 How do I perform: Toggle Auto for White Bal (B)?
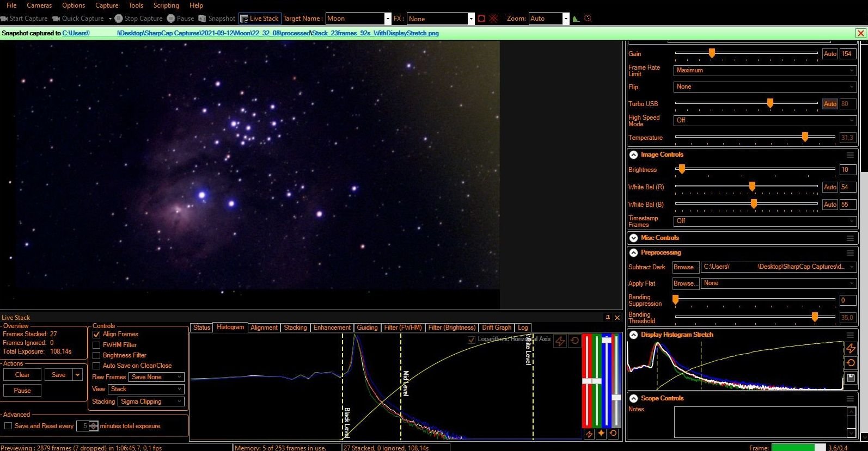[x=830, y=205]
